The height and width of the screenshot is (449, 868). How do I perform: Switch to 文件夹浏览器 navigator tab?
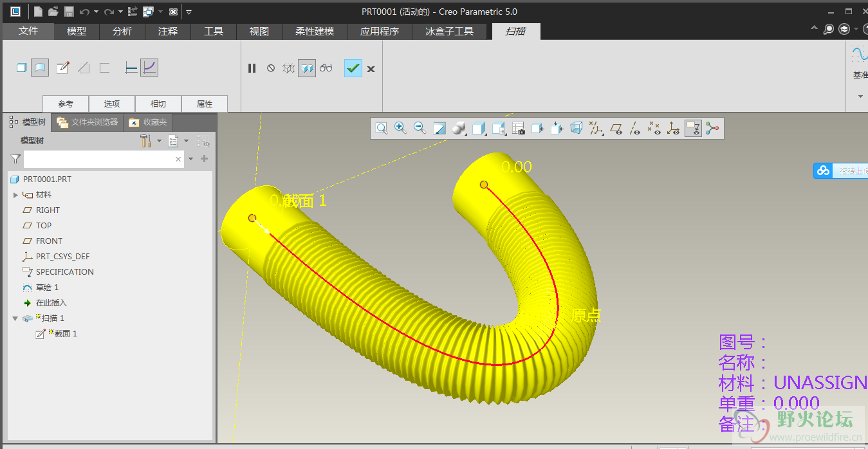click(88, 122)
